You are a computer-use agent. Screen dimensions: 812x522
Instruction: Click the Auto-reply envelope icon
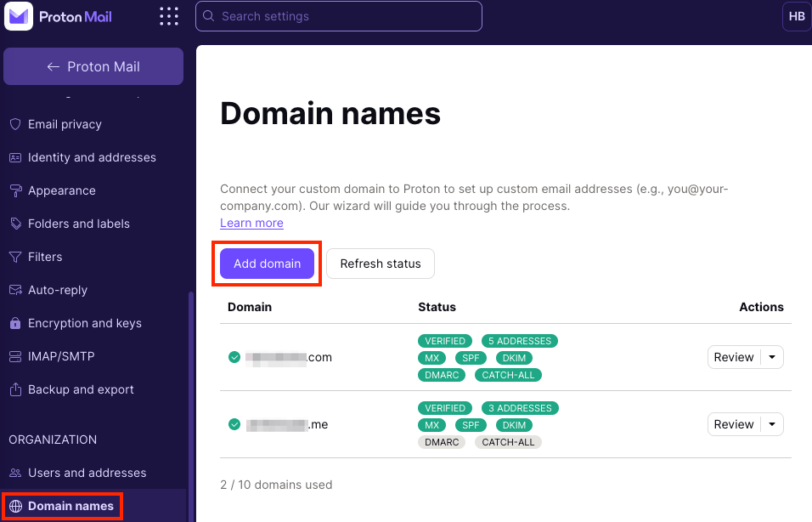pos(15,290)
